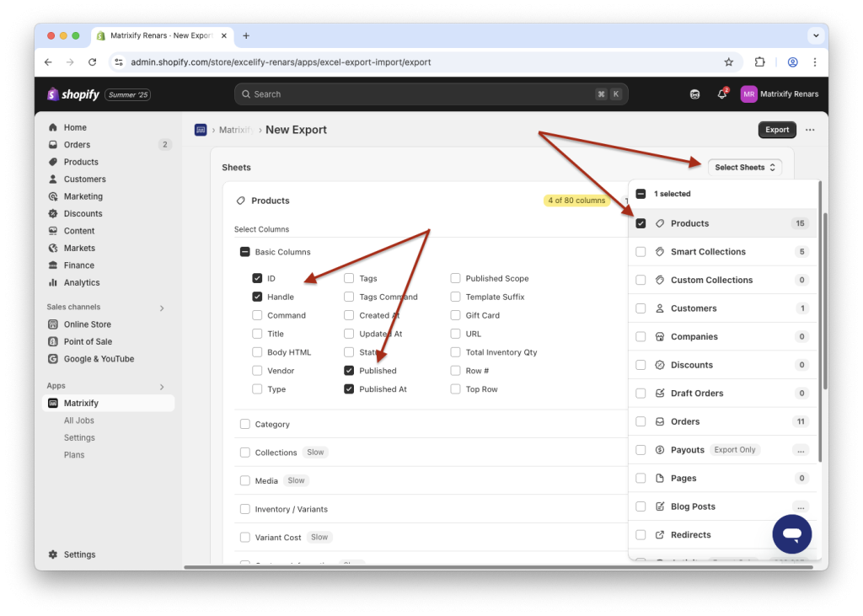
Task: Open the Select Sheets dropdown
Action: [x=744, y=167]
